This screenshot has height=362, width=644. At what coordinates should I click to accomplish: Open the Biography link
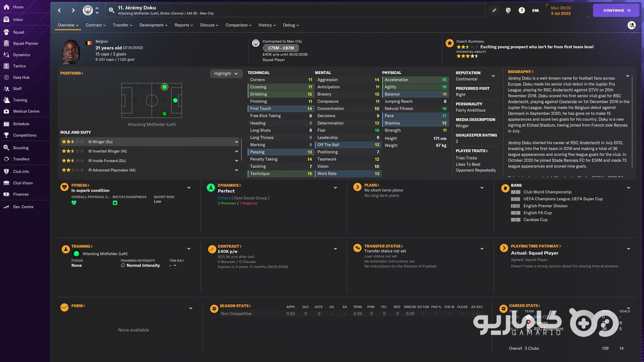coord(521,72)
